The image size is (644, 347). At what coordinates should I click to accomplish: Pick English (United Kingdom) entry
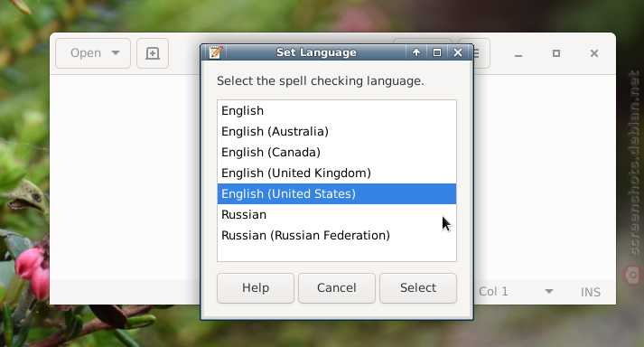click(337, 173)
